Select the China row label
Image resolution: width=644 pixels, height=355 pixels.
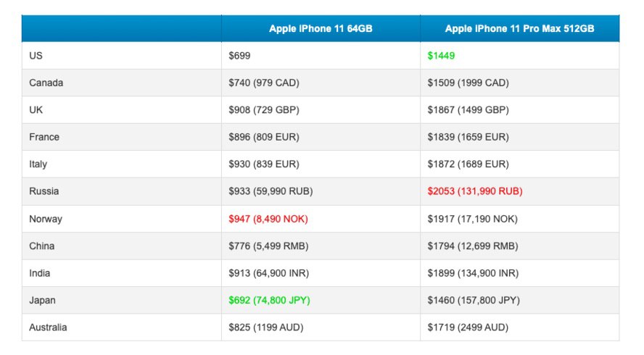[41, 246]
